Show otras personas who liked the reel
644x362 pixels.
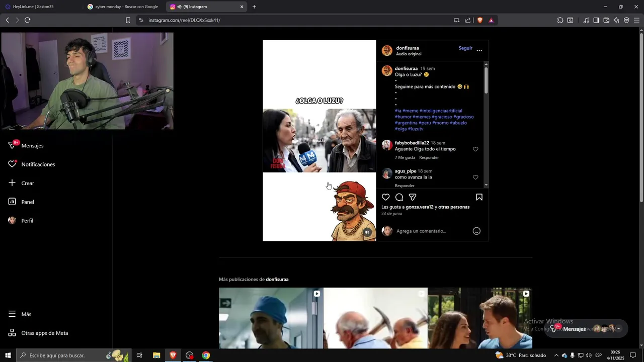click(x=454, y=207)
